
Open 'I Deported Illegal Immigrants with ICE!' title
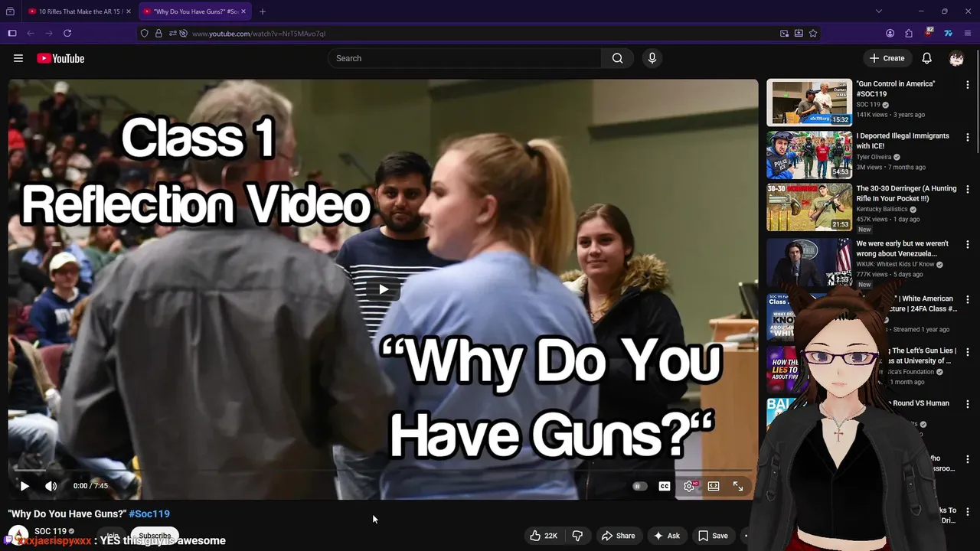point(902,141)
